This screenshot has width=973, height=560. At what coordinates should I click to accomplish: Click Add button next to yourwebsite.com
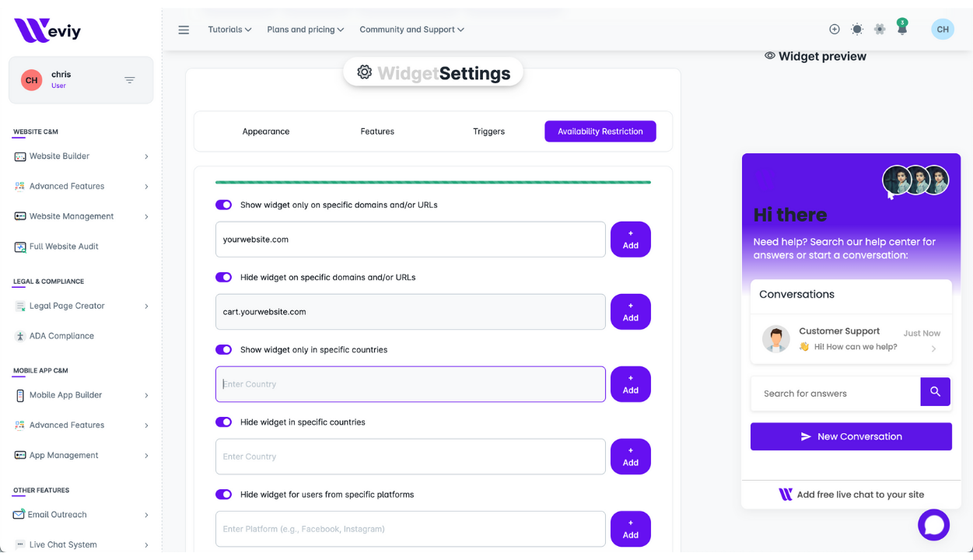coord(630,240)
